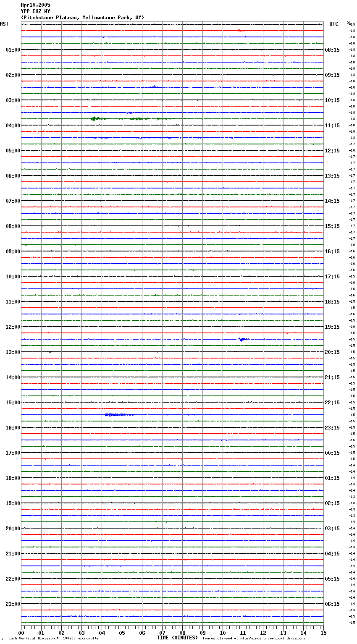This screenshot has width=357, height=644.
Task: Select the 13:00 MST row label
Action: [x=13, y=352]
